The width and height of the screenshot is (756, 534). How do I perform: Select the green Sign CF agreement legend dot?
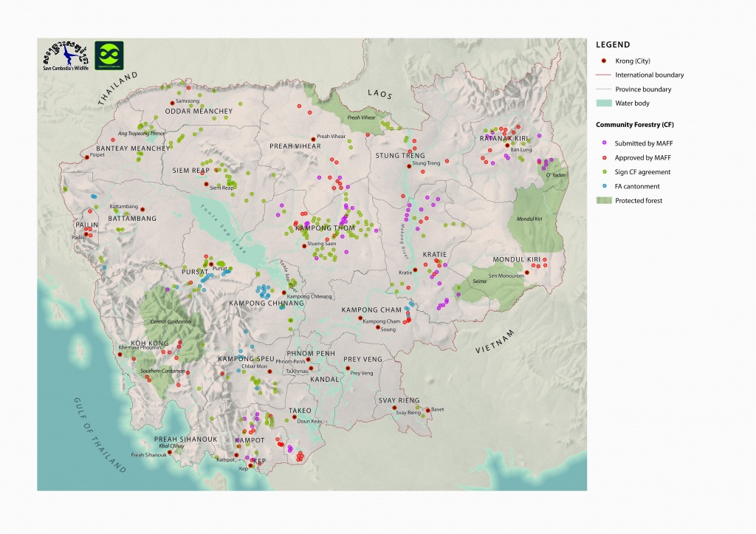point(603,172)
